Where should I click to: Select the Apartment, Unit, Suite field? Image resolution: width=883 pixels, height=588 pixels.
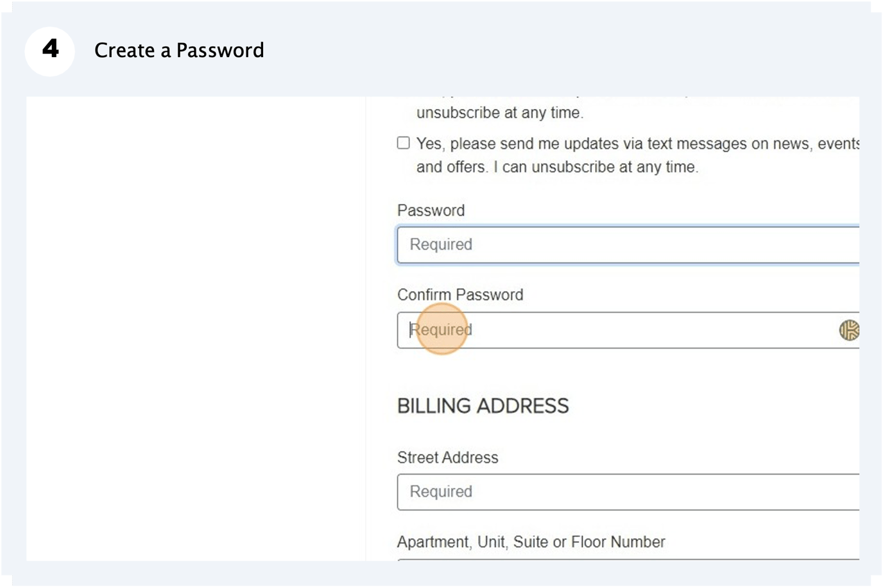click(x=578, y=564)
